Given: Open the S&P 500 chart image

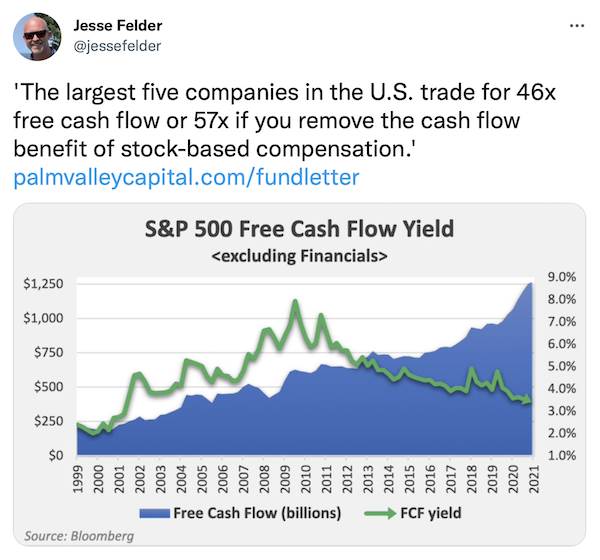Looking at the screenshot, I should [x=300, y=374].
